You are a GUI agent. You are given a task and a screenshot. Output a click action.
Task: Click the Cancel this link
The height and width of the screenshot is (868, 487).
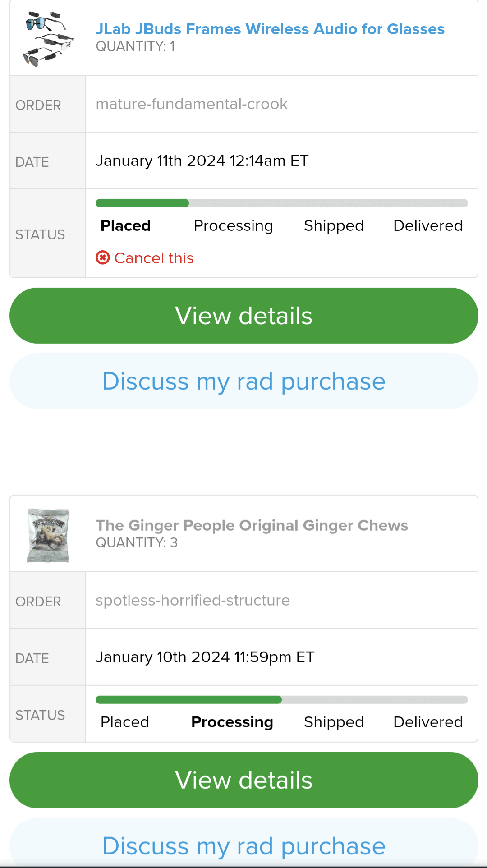(154, 258)
